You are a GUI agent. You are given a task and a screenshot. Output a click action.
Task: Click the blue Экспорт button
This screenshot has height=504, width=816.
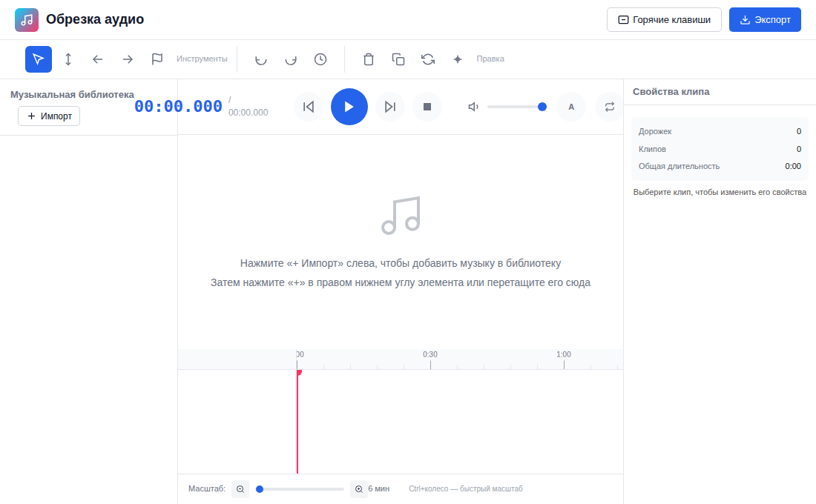[x=765, y=20]
